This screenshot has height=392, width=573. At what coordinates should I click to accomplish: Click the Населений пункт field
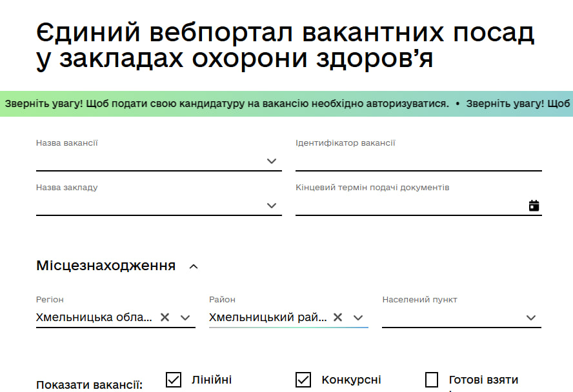(452, 317)
